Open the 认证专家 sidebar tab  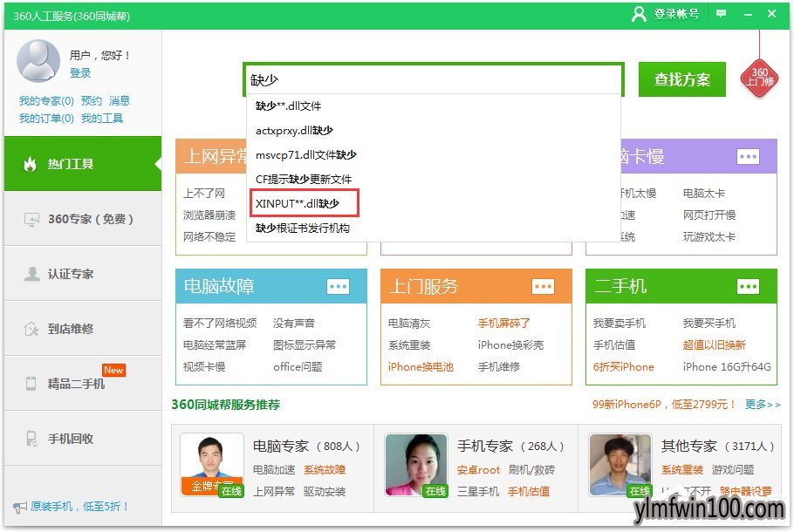pyautogui.click(x=83, y=274)
